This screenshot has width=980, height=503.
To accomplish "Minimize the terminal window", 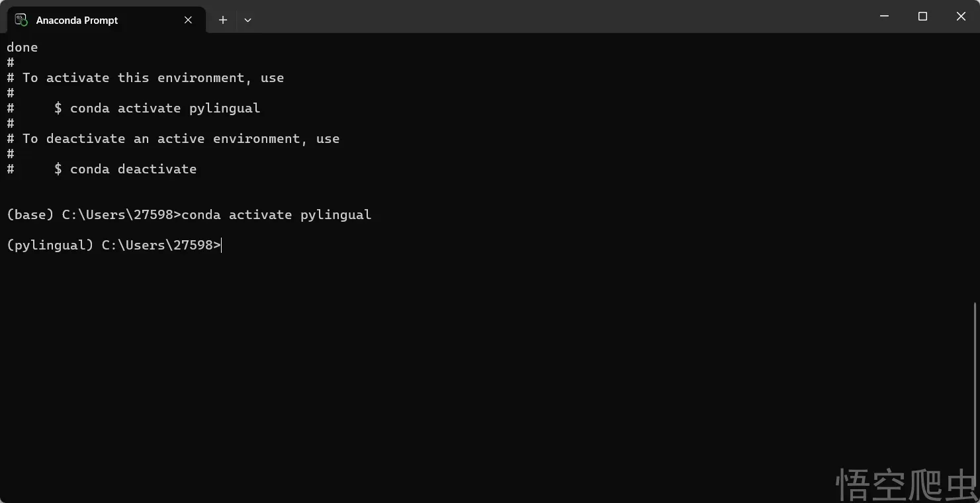I will pyautogui.click(x=884, y=17).
